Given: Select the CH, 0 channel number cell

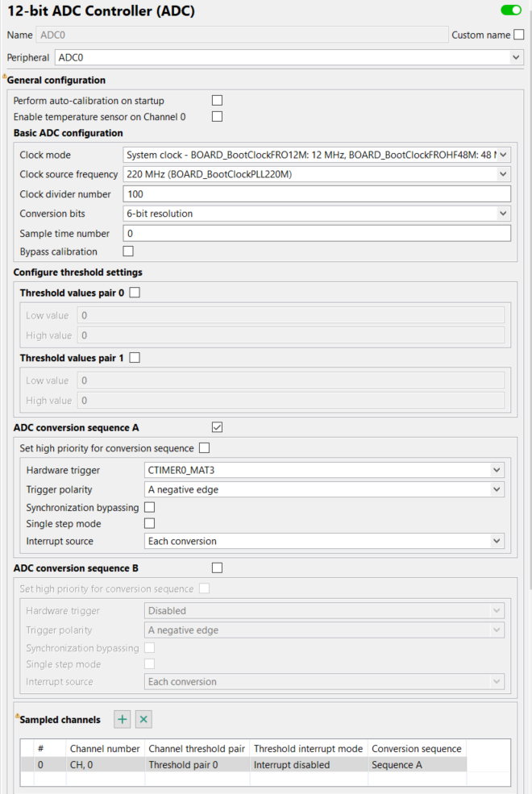Looking at the screenshot, I should (x=105, y=765).
